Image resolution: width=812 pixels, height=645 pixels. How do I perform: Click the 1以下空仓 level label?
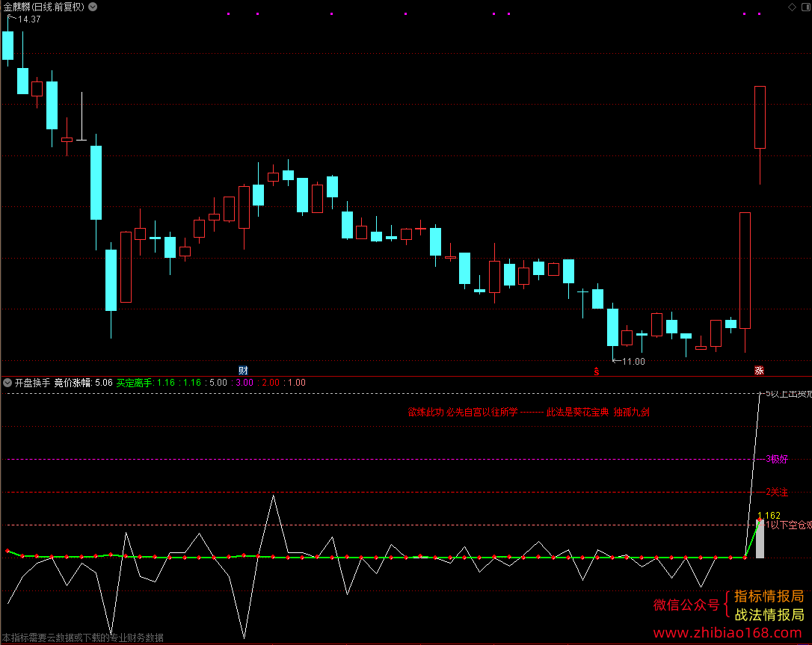[x=789, y=525]
